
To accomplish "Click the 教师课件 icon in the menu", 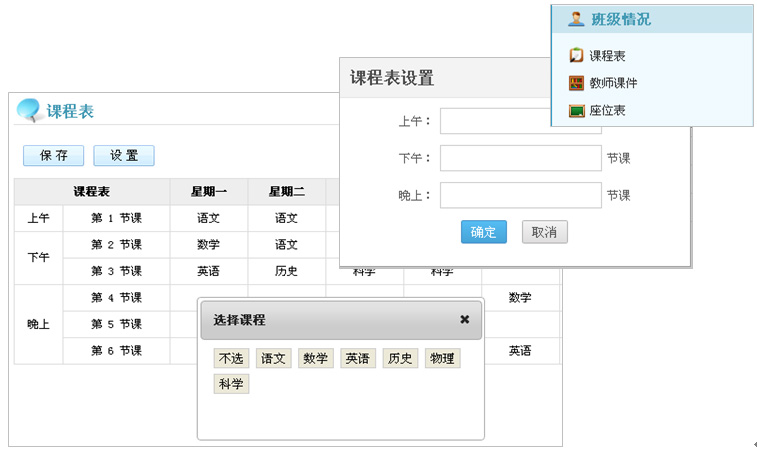I will coord(576,83).
